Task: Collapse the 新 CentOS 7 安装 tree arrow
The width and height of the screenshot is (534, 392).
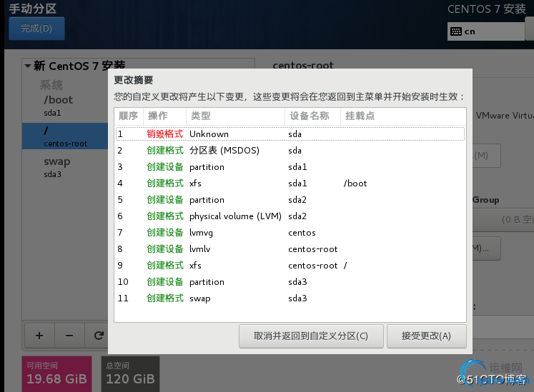Action: (28, 66)
